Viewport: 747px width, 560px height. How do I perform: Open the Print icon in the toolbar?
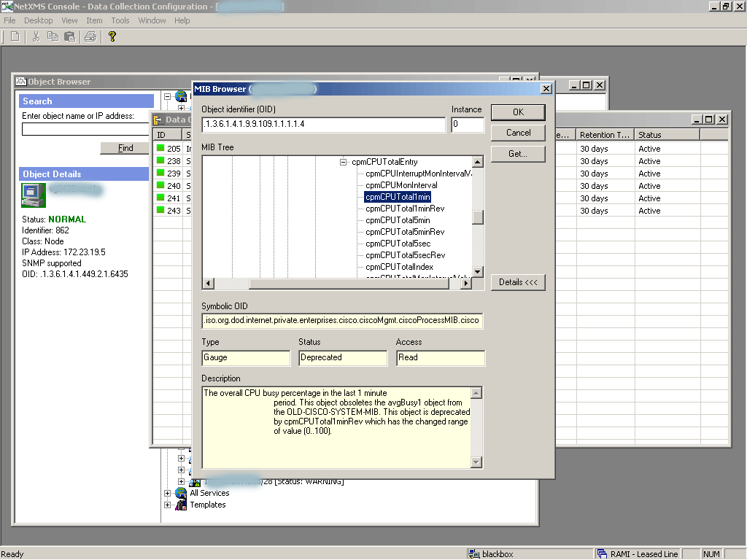90,36
